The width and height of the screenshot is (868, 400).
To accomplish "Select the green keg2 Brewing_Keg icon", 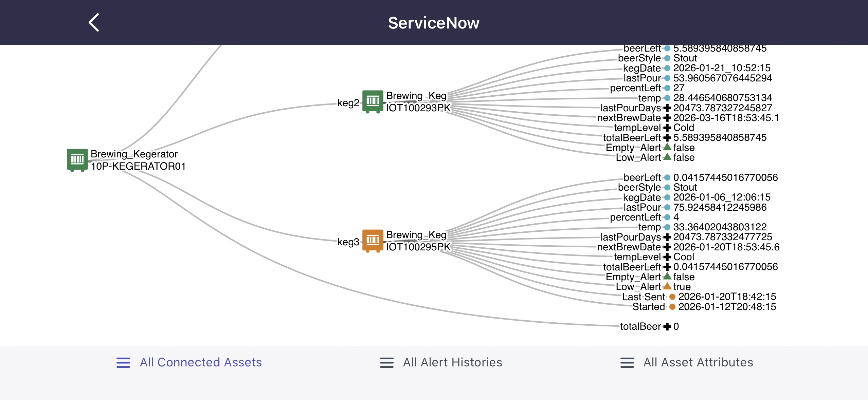I will 373,101.
